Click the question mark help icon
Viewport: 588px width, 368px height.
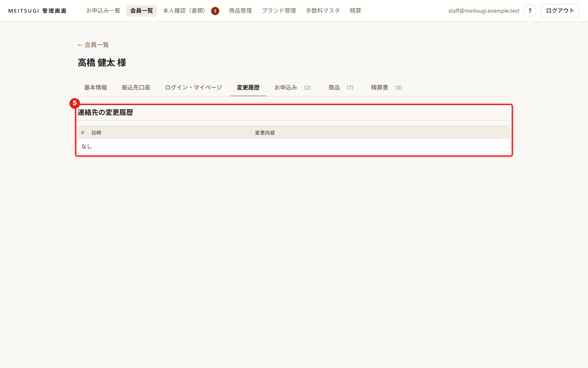point(530,11)
